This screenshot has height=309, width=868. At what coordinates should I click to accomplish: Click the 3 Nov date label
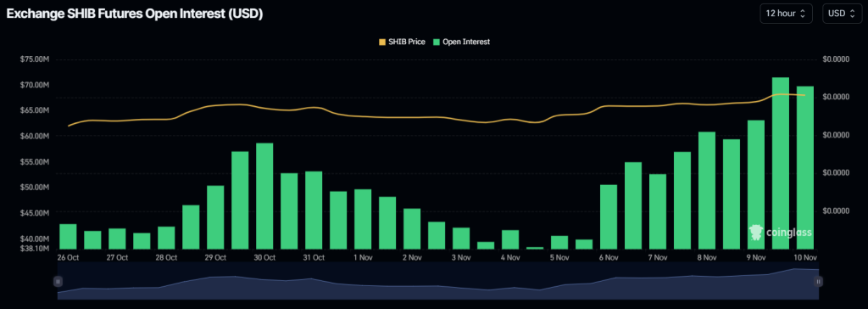point(461,257)
